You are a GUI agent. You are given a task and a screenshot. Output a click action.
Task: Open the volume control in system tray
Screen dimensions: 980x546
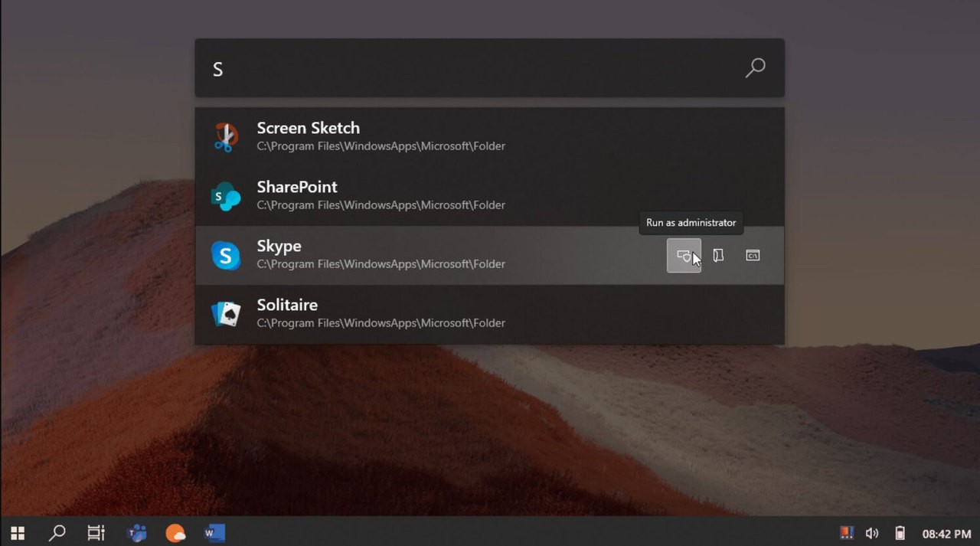pos(871,533)
